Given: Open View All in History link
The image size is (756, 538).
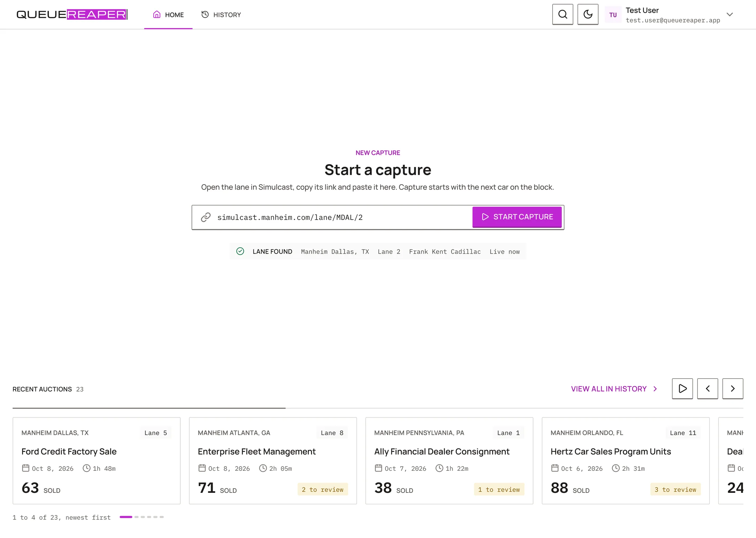Looking at the screenshot, I should pyautogui.click(x=614, y=389).
